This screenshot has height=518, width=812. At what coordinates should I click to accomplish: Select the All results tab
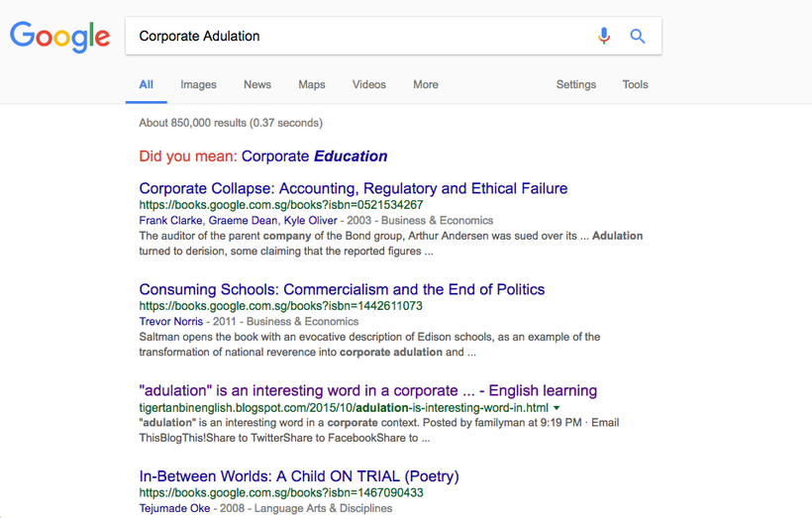point(146,84)
